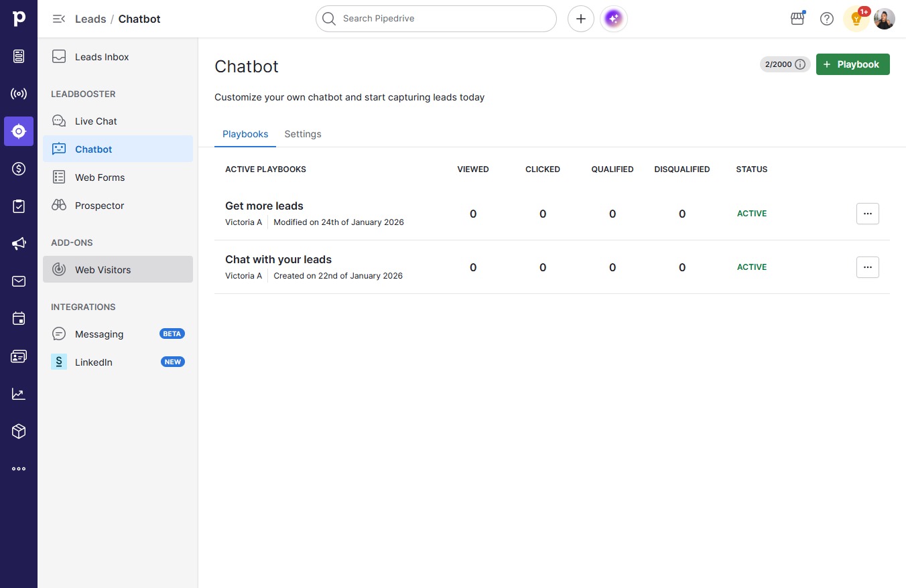Open the stacked-list document icon in the navigation rail
This screenshot has height=588, width=906.
coord(19,56)
